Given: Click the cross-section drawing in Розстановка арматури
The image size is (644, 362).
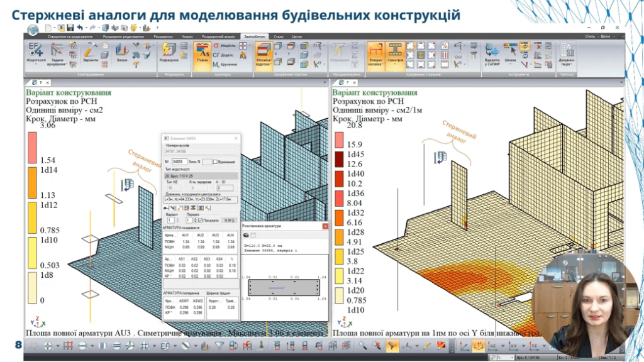Looking at the screenshot, I should 284,288.
